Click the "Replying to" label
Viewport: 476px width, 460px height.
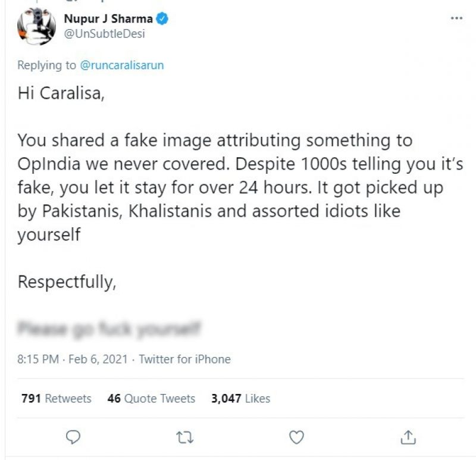(46, 65)
